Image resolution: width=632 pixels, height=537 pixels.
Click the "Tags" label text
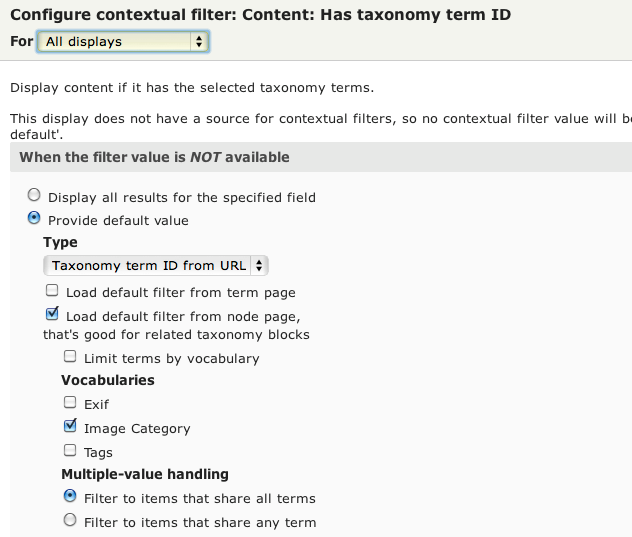[98, 453]
